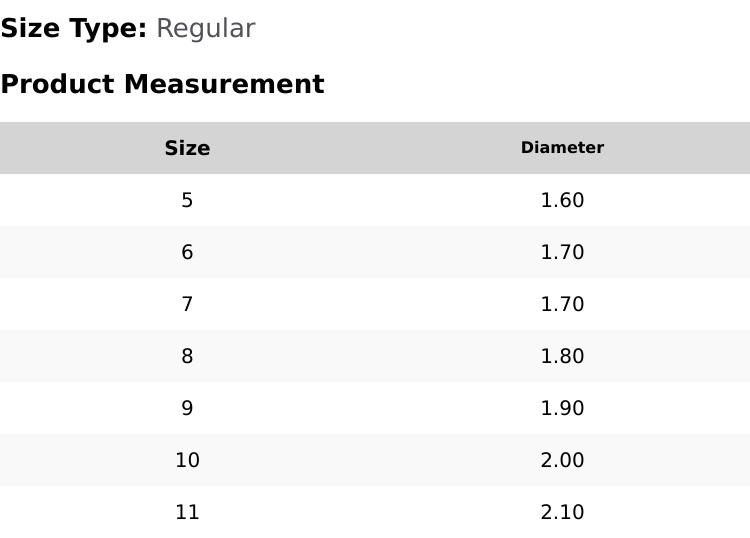This screenshot has width=750, height=538.
Task: Click the Size Type label
Action: point(73,28)
